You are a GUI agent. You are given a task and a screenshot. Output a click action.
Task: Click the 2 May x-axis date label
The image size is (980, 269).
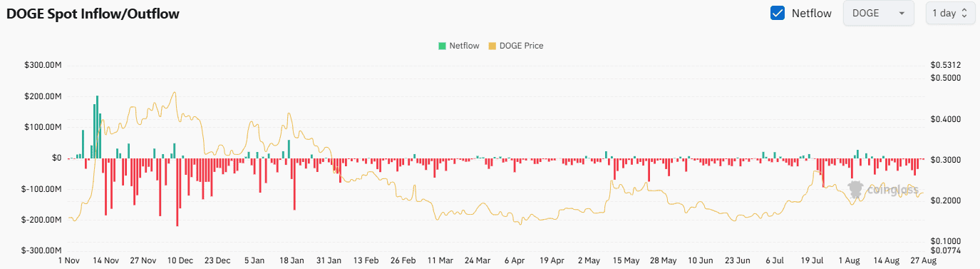coord(589,260)
